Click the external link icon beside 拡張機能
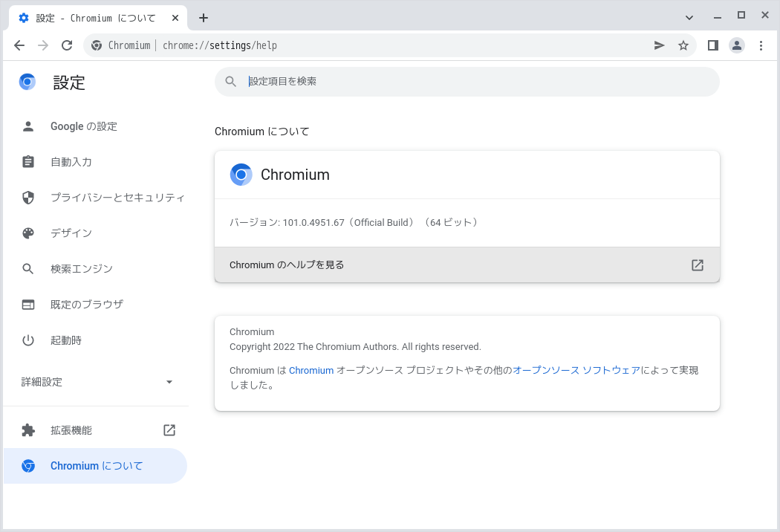Screen dimensions: 780x532 [x=169, y=430]
